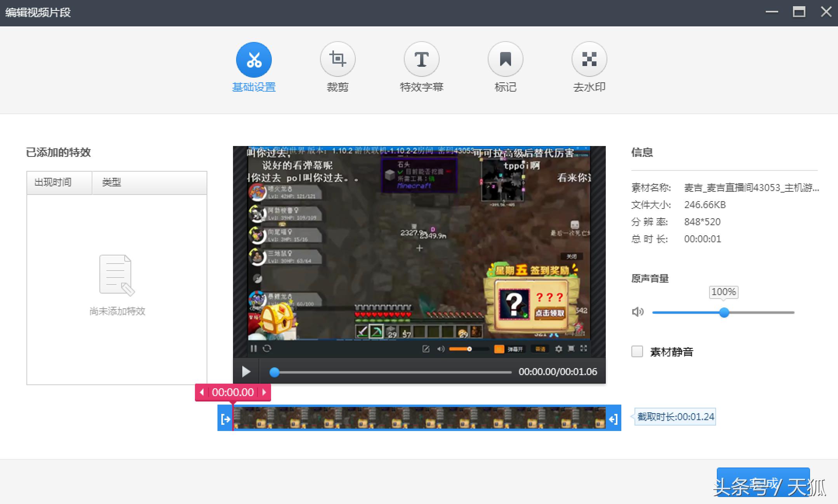Open the 普通 quality dropdown in the player

click(x=539, y=349)
